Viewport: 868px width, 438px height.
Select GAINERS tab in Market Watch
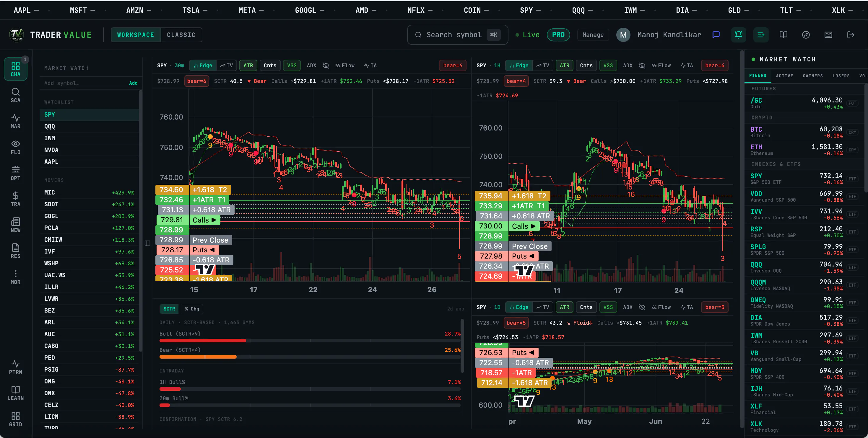(813, 76)
